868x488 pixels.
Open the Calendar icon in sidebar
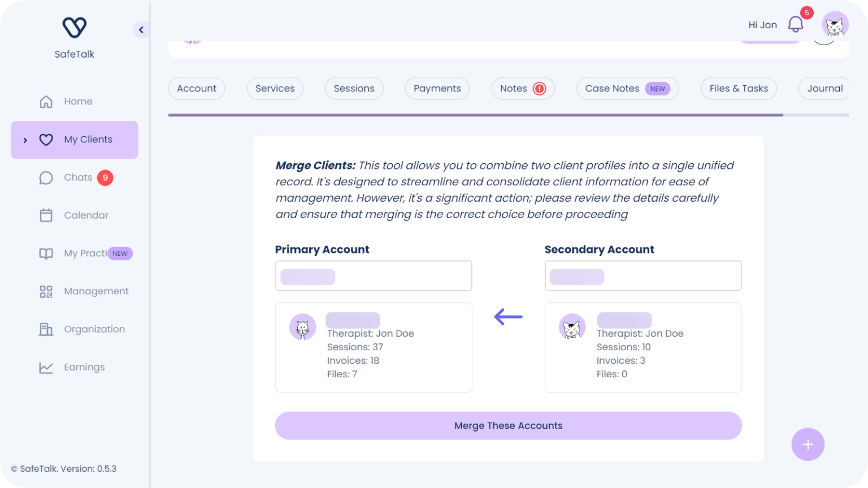click(x=46, y=215)
